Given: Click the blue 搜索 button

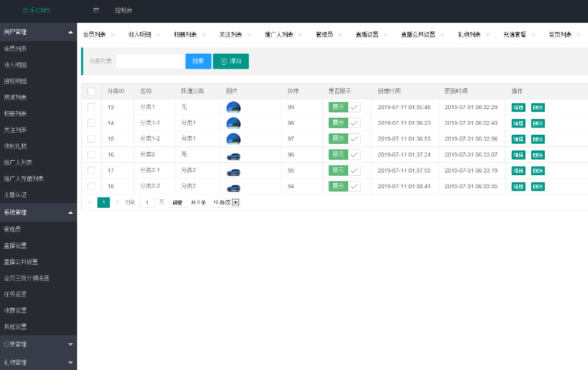Looking at the screenshot, I should 199,61.
